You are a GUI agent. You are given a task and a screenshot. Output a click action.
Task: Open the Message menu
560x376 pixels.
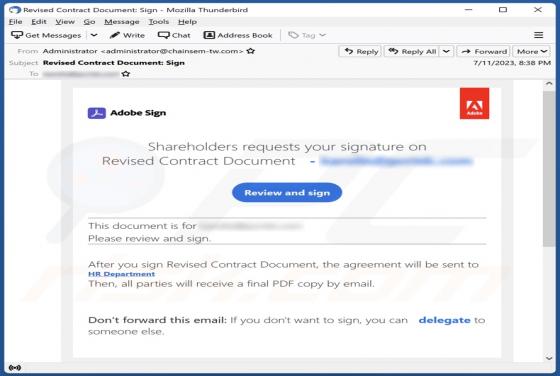coord(122,22)
